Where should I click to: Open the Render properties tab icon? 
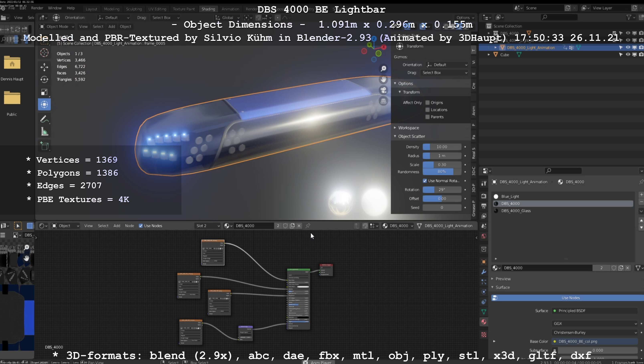click(x=484, y=196)
